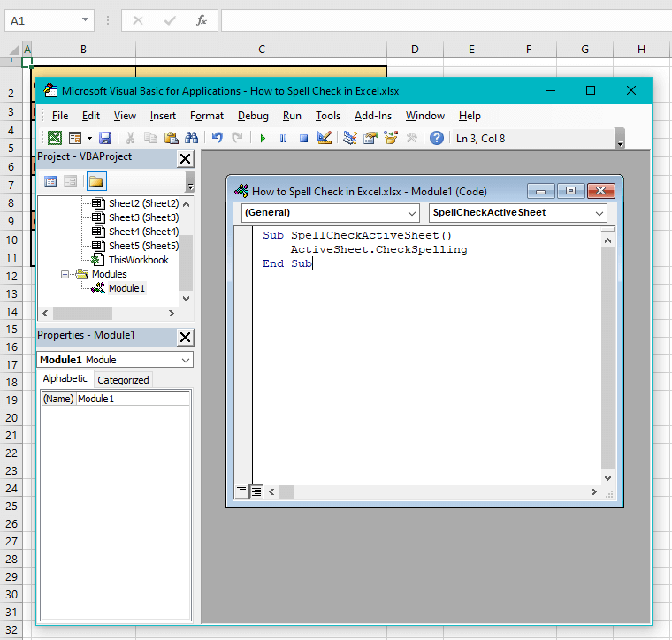
Task: Click the View Microsoft Excel icon
Action: 55,138
